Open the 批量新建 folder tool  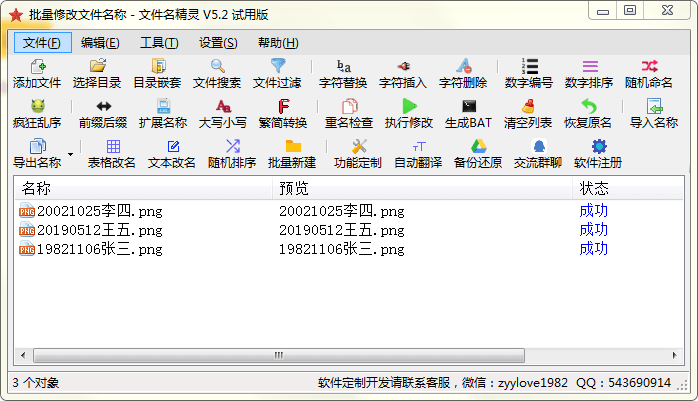(x=293, y=146)
